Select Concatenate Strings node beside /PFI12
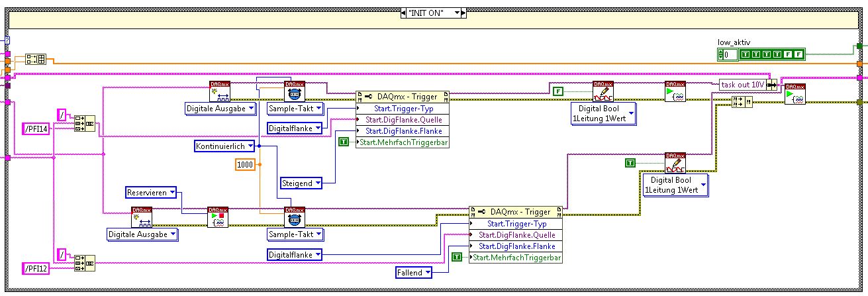Viewport: 868px width, 296px height. coord(85,262)
